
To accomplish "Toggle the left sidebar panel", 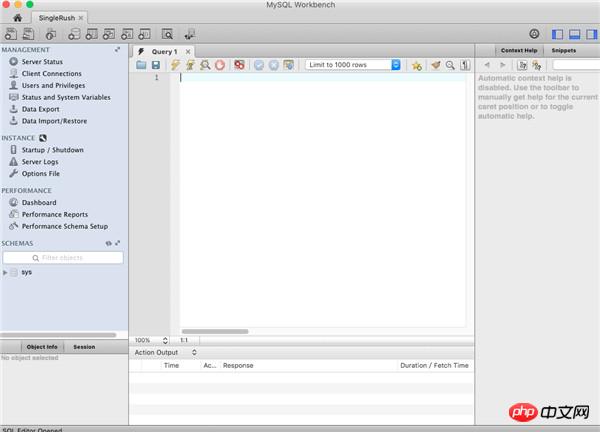I will coord(557,34).
